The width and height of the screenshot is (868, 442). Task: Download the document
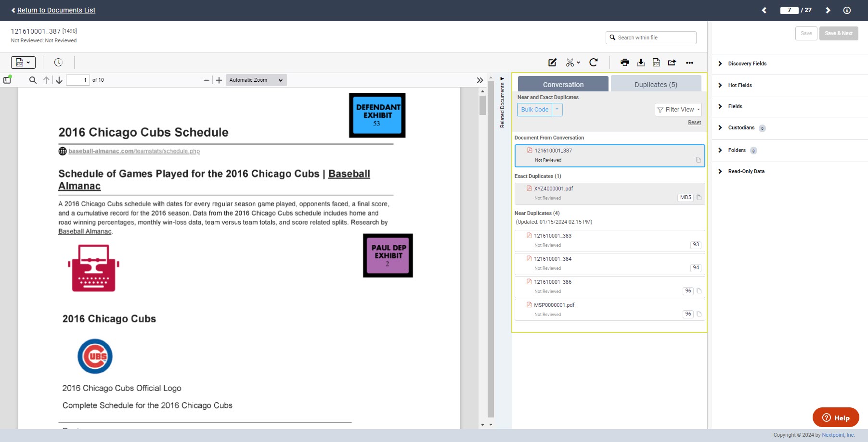point(641,63)
